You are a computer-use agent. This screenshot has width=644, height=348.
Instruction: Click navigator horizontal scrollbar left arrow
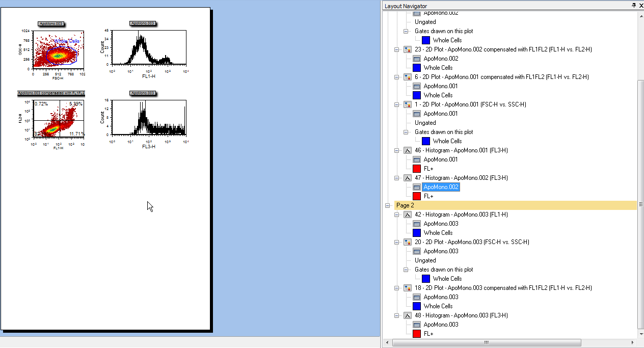point(387,342)
